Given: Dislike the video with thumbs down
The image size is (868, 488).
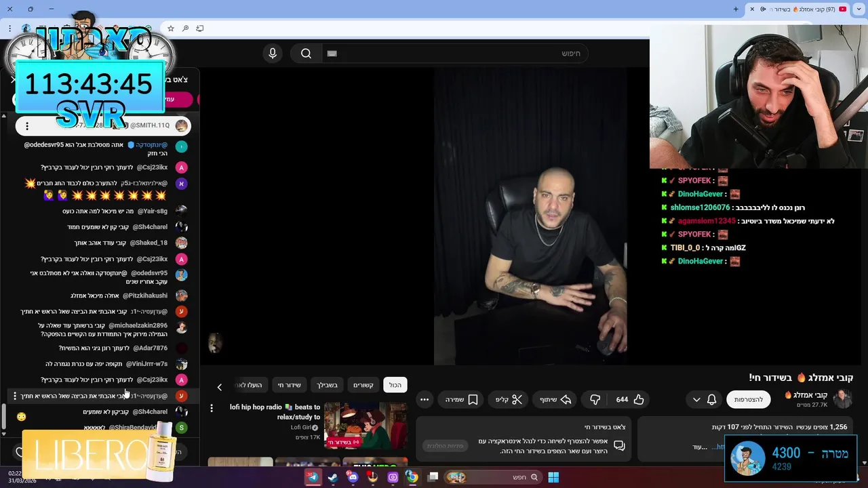Looking at the screenshot, I should click(x=595, y=400).
